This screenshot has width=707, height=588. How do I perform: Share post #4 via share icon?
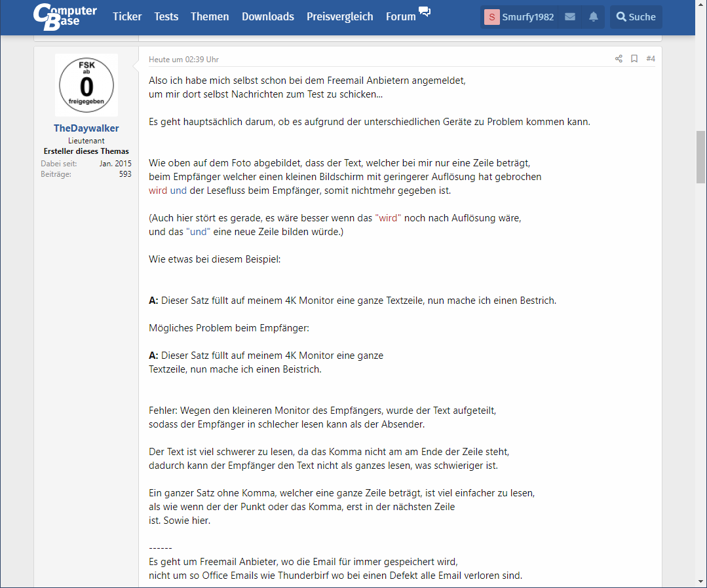tap(619, 58)
